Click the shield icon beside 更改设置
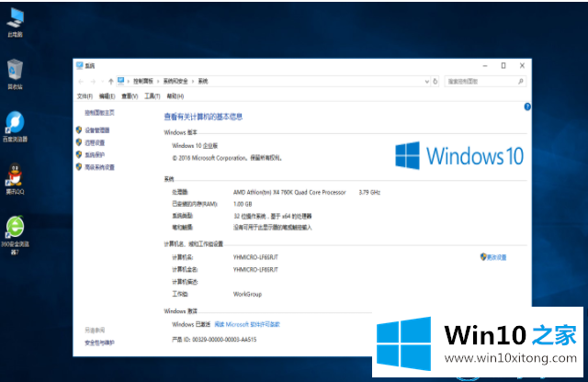The width and height of the screenshot is (588, 382). coord(483,257)
